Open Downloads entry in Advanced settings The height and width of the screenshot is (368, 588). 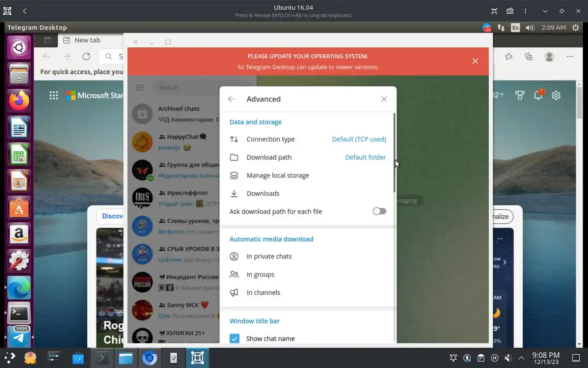307,193
